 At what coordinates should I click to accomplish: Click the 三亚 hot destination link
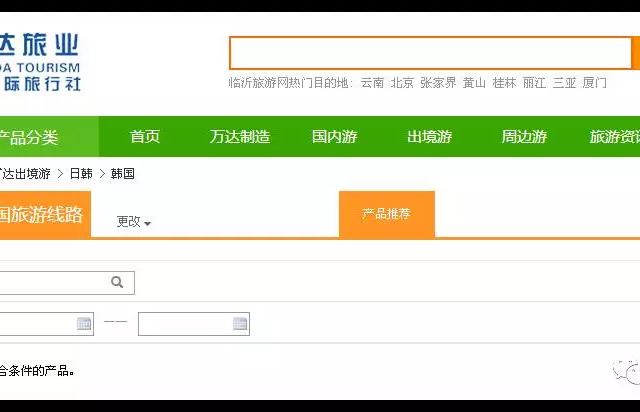564,83
